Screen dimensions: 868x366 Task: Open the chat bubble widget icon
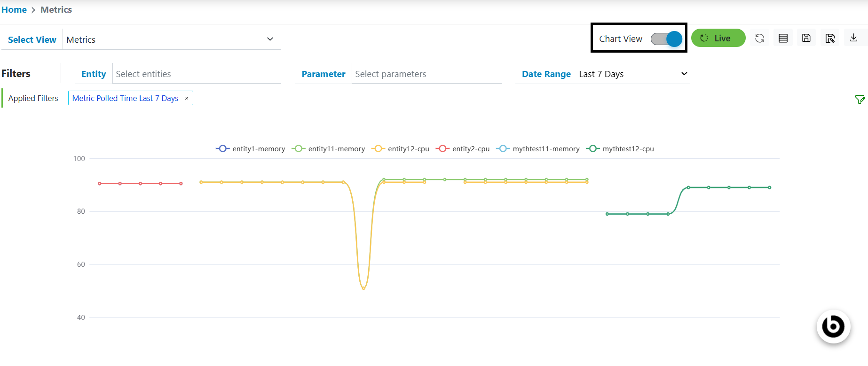[x=833, y=327]
